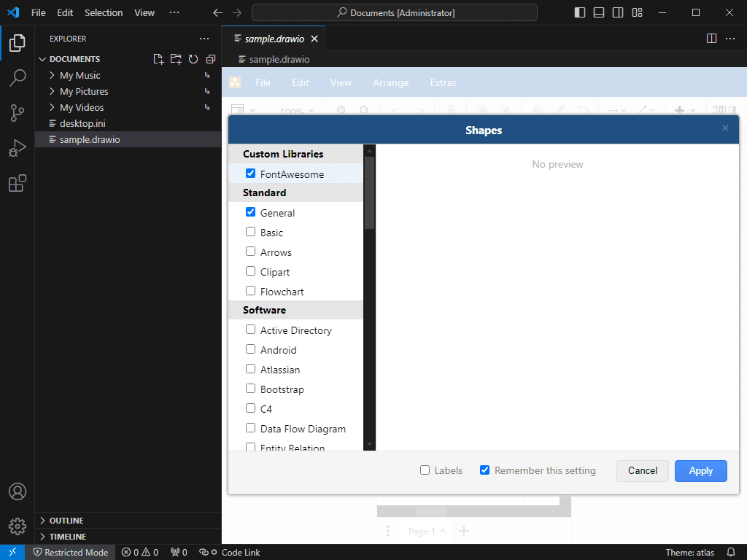Split the editor to the right

click(x=711, y=39)
